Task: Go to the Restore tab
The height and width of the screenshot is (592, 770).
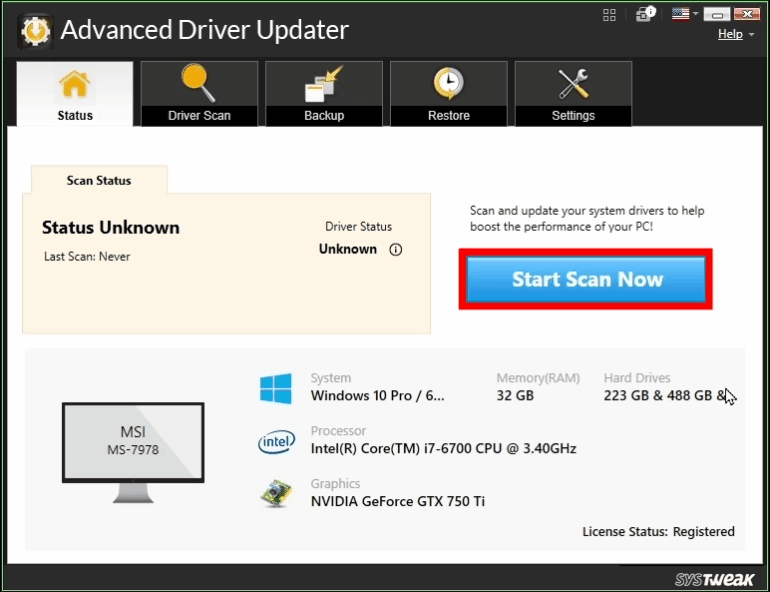Action: pos(449,94)
